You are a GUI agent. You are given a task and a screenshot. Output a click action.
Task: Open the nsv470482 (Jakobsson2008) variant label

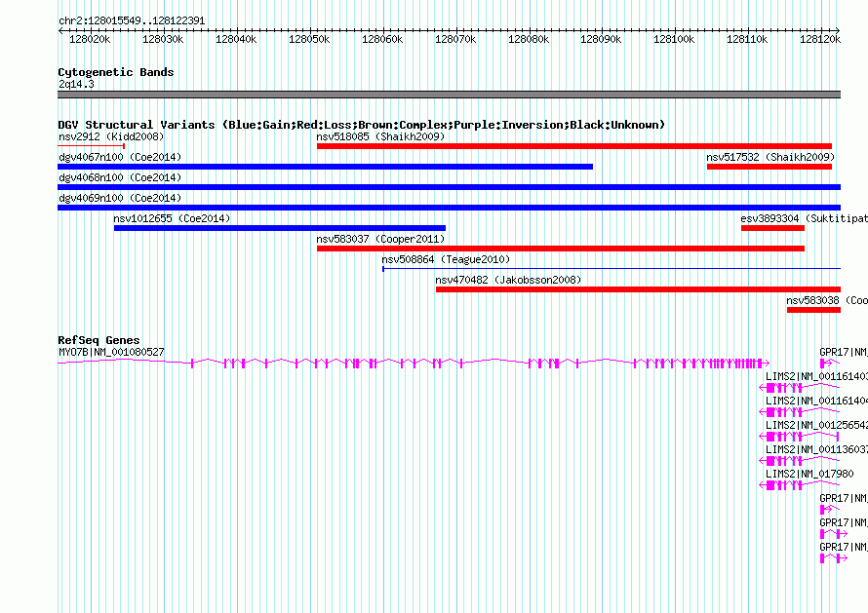tap(508, 280)
